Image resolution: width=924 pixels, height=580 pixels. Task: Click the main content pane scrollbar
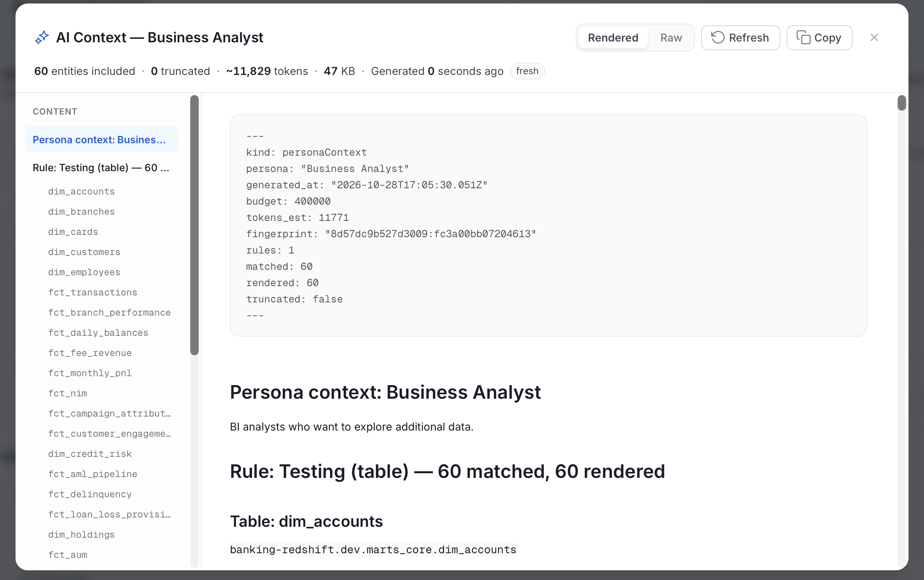tap(901, 103)
